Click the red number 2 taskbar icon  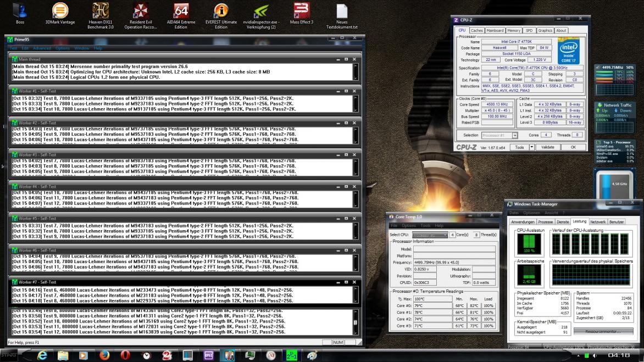tap(166, 355)
